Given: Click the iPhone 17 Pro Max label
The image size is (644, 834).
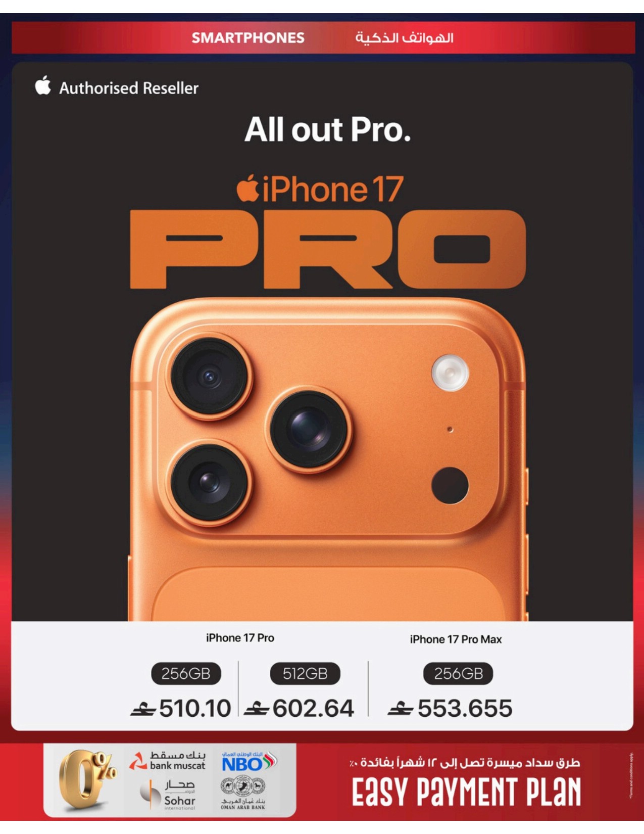Looking at the screenshot, I should [x=456, y=639].
